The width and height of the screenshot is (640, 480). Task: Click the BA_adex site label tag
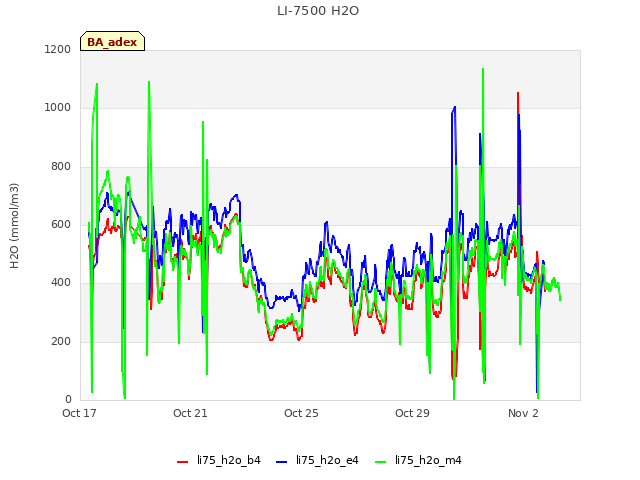pos(112,41)
